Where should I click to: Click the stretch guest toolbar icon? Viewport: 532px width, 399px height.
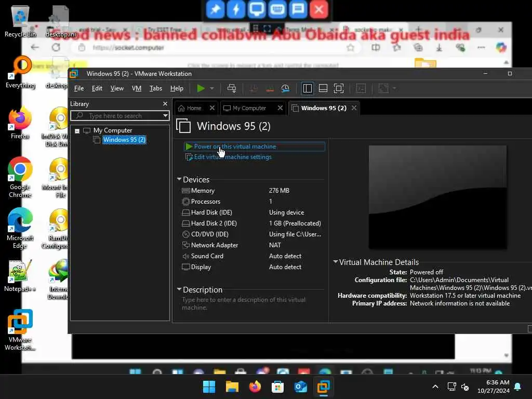click(383, 88)
